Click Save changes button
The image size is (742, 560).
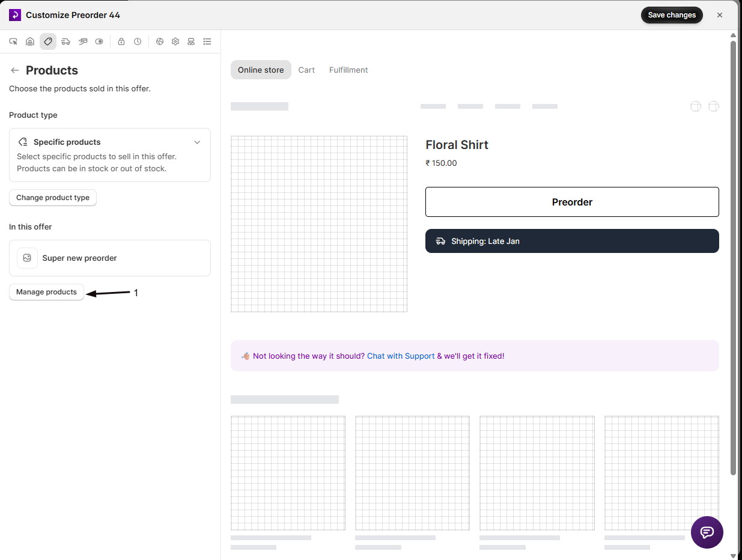(x=672, y=15)
